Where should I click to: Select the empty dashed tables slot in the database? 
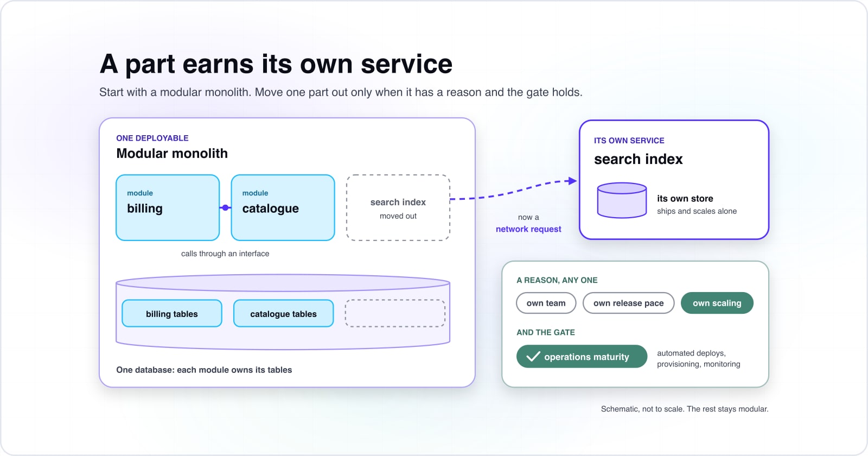click(395, 313)
